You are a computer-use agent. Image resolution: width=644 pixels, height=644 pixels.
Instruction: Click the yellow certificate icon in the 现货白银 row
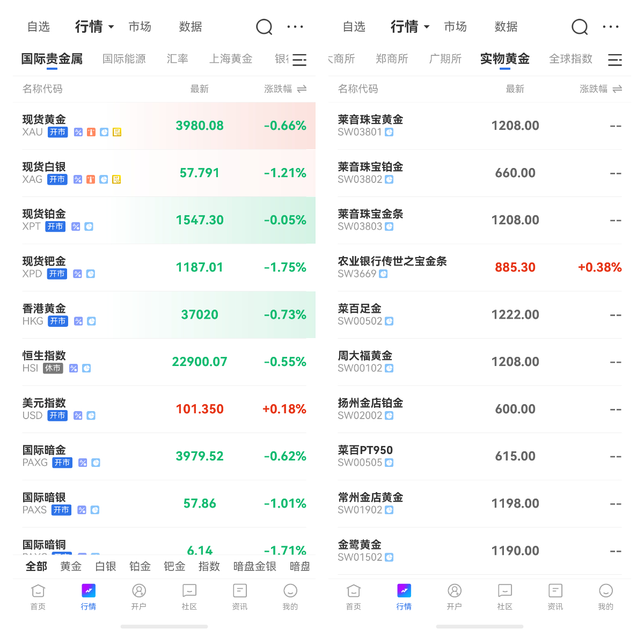click(116, 179)
